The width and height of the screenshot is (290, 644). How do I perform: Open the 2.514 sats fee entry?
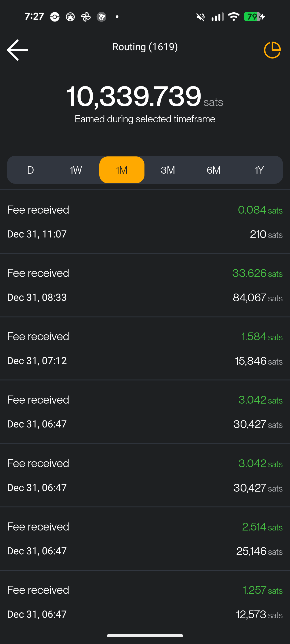click(145, 539)
